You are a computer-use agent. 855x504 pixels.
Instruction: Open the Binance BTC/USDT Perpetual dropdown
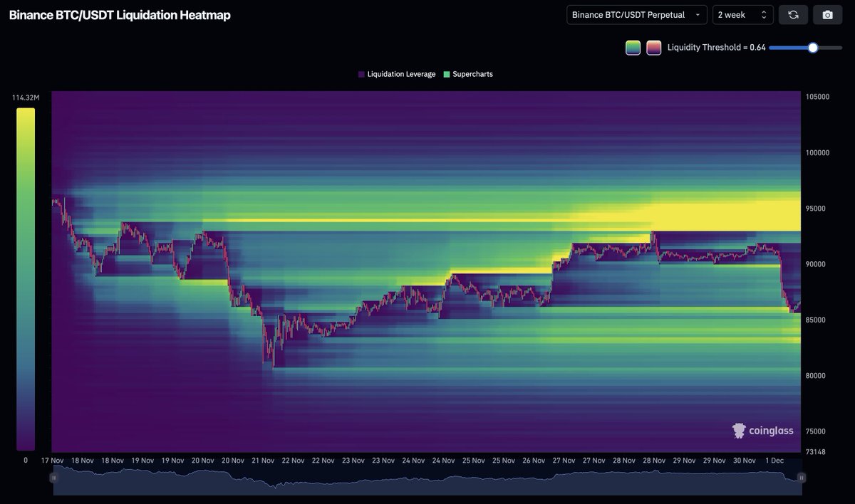click(x=636, y=14)
